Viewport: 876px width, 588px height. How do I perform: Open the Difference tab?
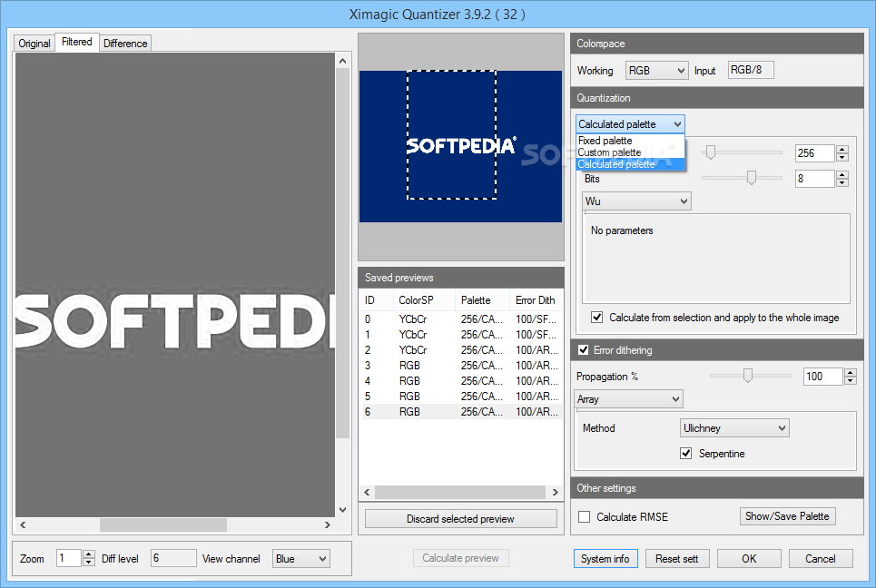(125, 43)
